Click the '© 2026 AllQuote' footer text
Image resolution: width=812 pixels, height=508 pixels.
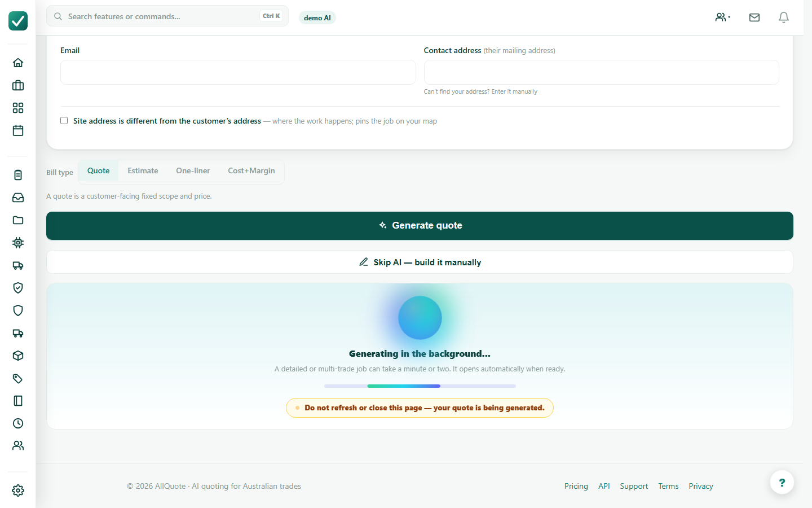(214, 486)
